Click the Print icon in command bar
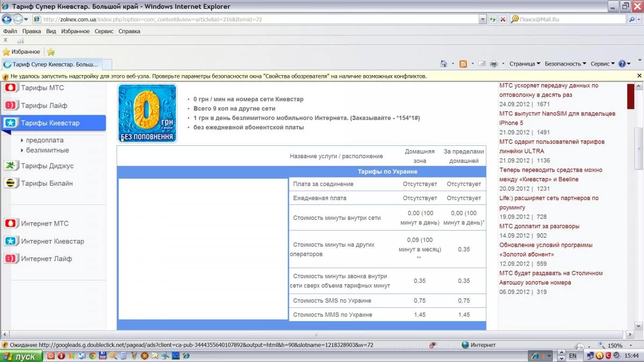 coord(494,64)
